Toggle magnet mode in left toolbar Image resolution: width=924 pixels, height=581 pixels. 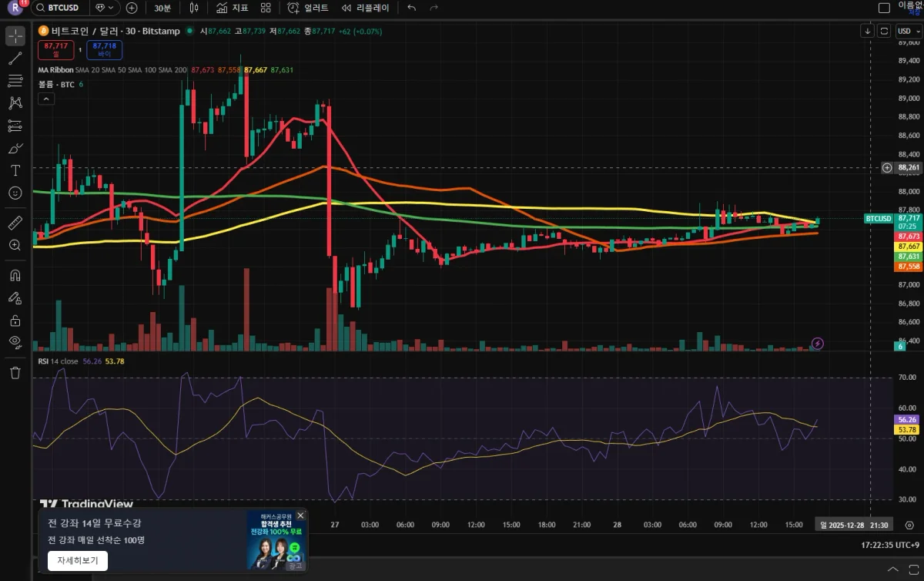(x=15, y=275)
